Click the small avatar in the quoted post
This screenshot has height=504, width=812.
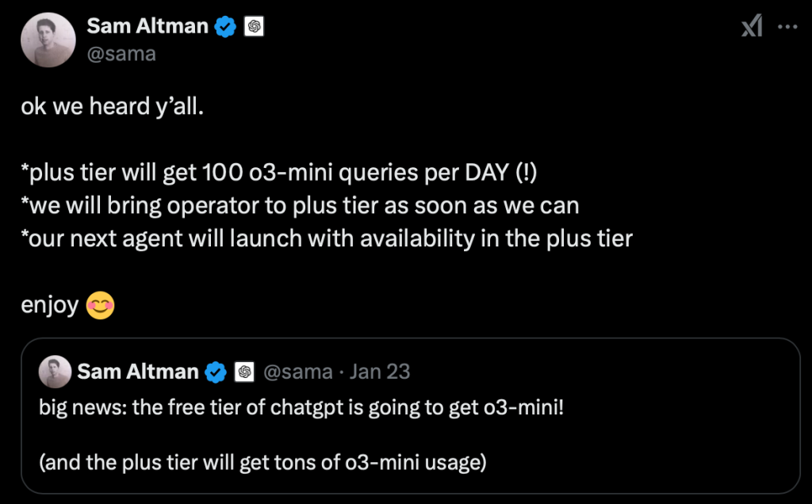pos(54,371)
